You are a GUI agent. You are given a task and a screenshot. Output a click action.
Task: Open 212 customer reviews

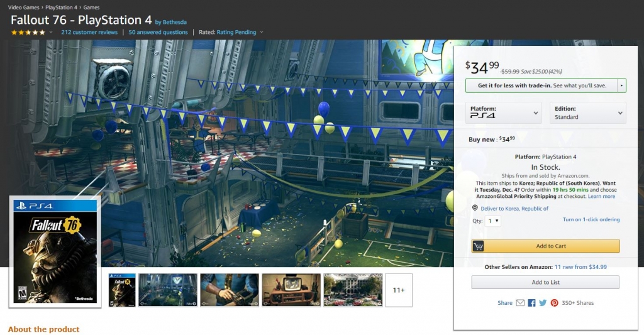tap(89, 32)
